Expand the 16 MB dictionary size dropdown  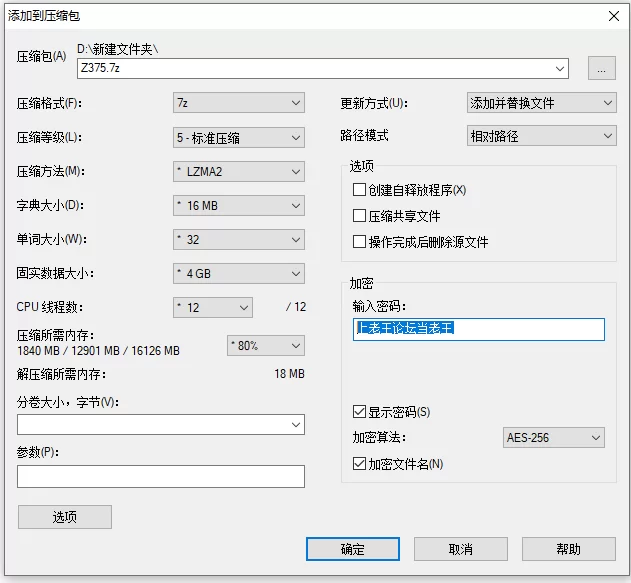(238, 206)
